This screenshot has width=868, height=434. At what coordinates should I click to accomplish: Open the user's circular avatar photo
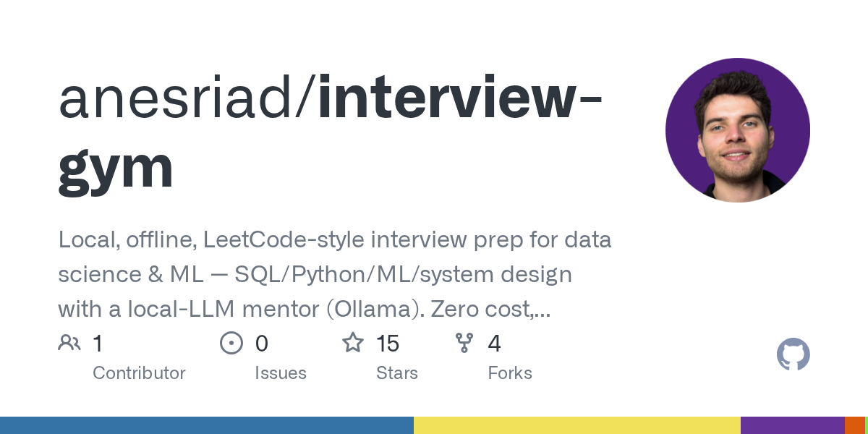[738, 130]
